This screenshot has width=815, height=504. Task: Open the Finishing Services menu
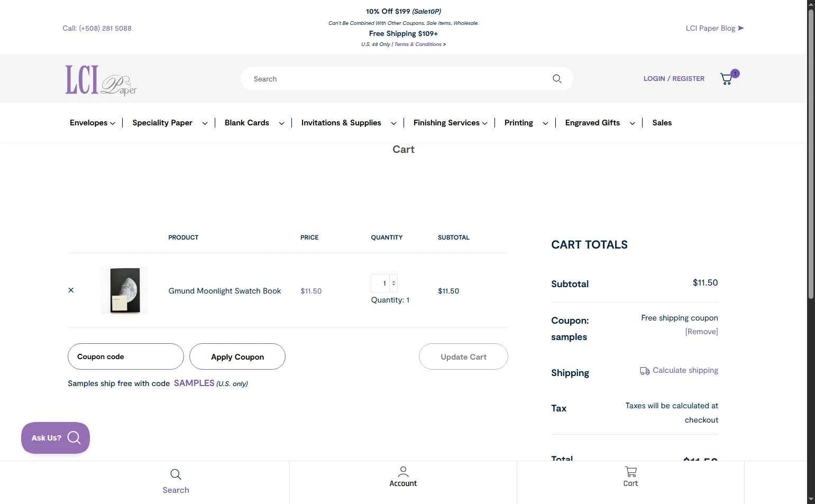click(446, 123)
